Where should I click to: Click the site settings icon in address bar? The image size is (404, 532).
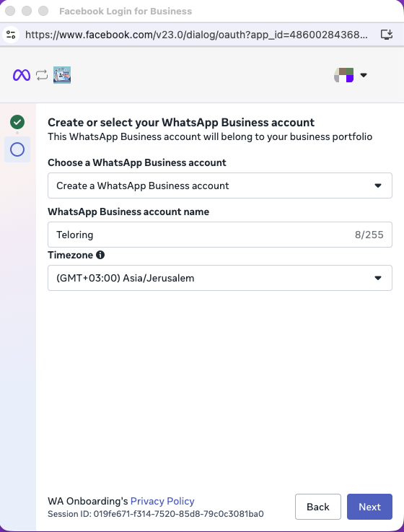pyautogui.click(x=11, y=35)
